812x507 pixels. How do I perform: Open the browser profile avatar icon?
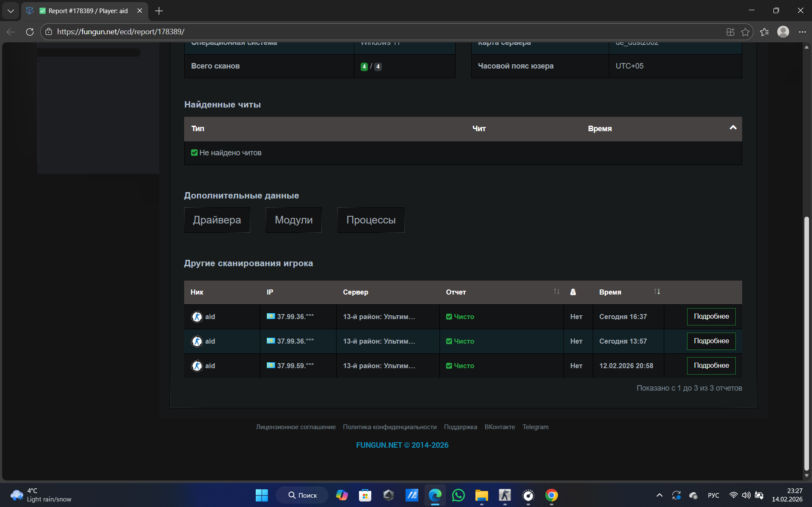[x=783, y=32]
